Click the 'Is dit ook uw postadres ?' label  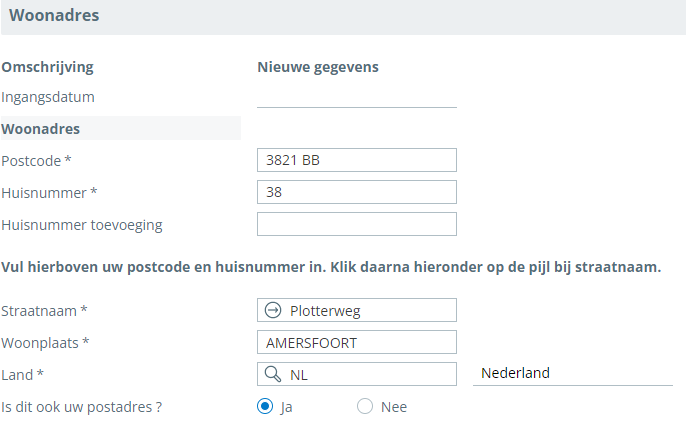point(82,406)
